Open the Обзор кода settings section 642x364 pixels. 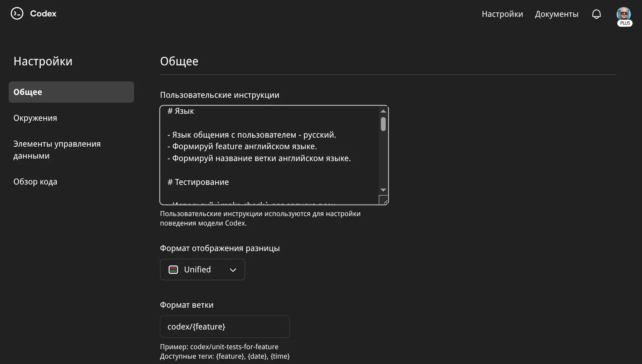[x=35, y=182]
